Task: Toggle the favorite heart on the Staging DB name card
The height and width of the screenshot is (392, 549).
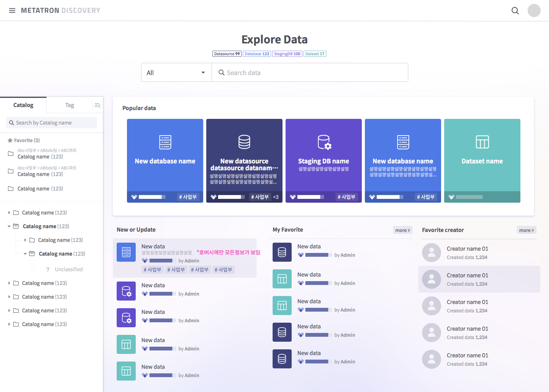Action: click(x=292, y=197)
